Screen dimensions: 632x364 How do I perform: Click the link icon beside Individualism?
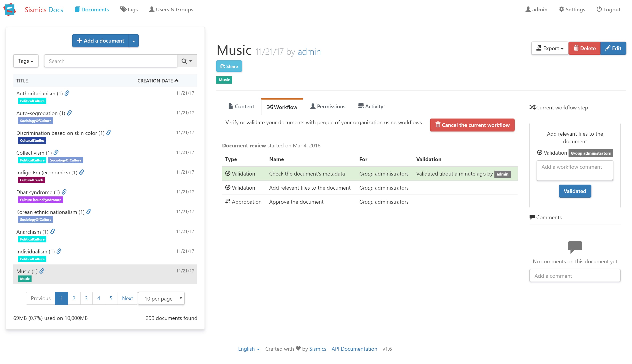pos(59,251)
